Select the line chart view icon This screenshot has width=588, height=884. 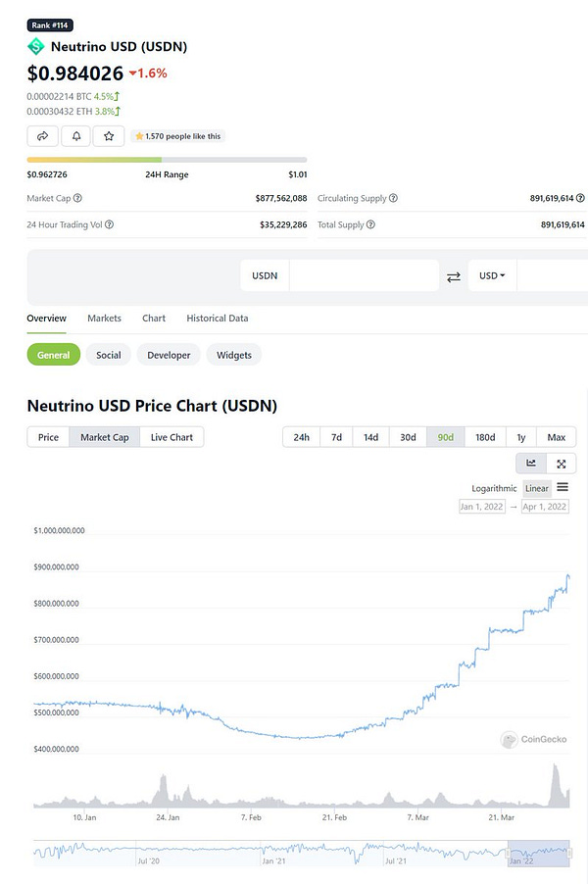tap(531, 464)
